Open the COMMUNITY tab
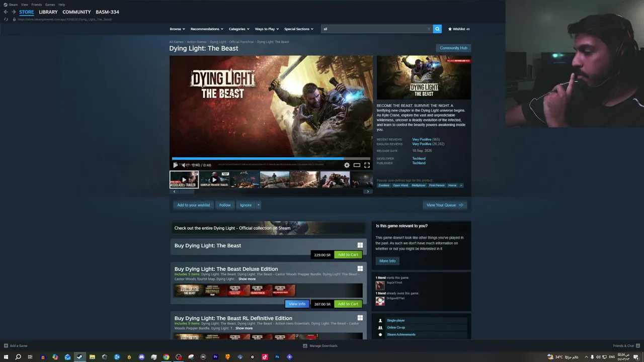The width and height of the screenshot is (644, 362). (x=76, y=12)
